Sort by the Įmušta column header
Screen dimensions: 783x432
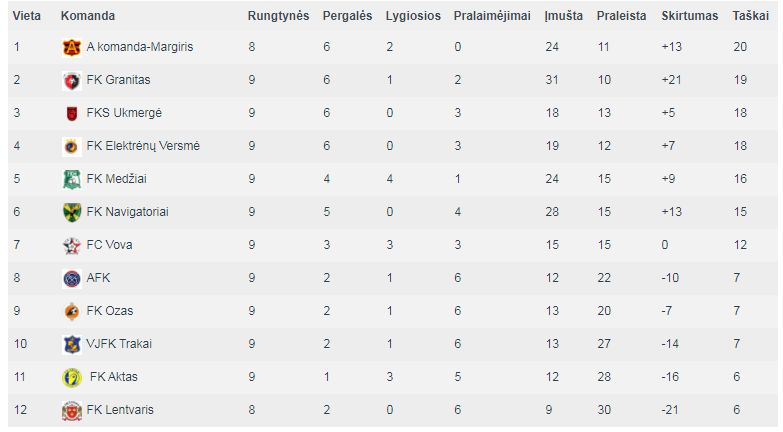pyautogui.click(x=563, y=16)
